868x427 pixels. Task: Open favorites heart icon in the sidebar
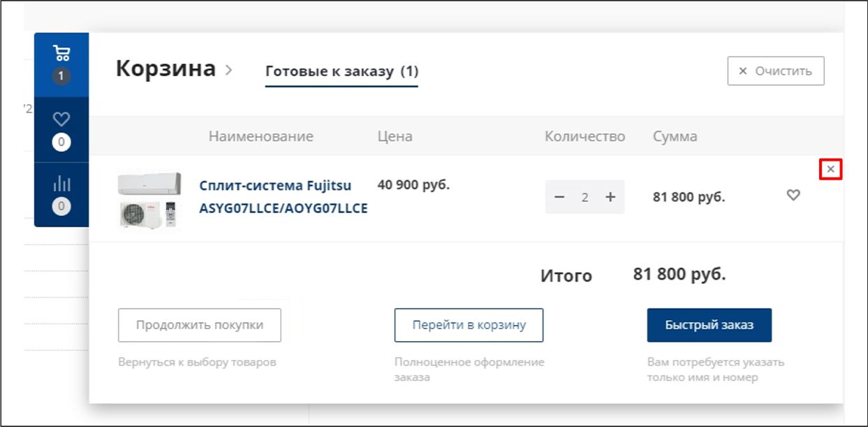[61, 120]
